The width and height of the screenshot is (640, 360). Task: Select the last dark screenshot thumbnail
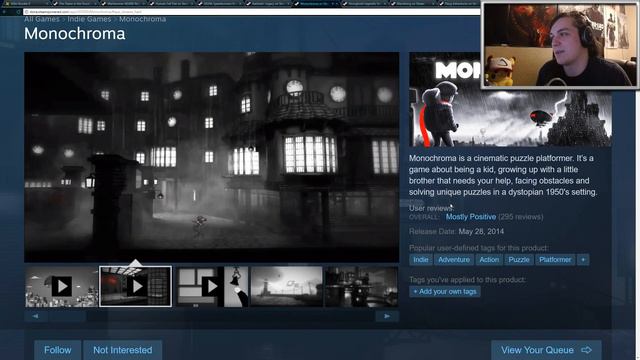coord(362,287)
